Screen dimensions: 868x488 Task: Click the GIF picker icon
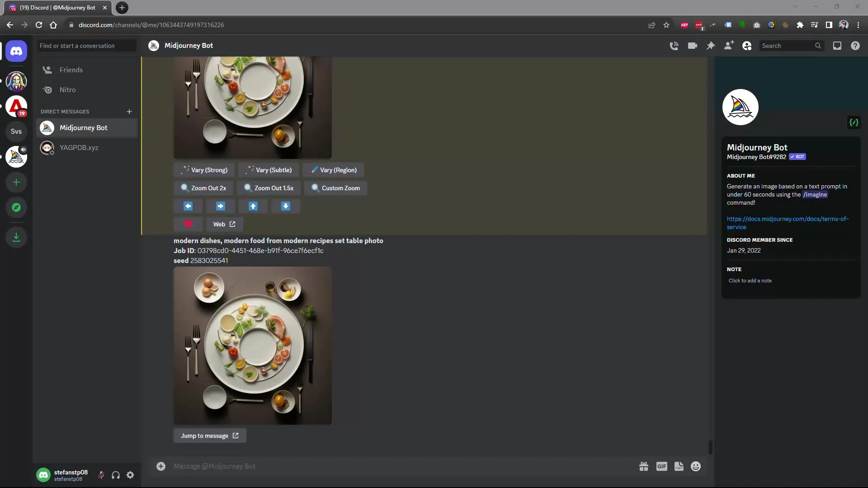coord(662,467)
